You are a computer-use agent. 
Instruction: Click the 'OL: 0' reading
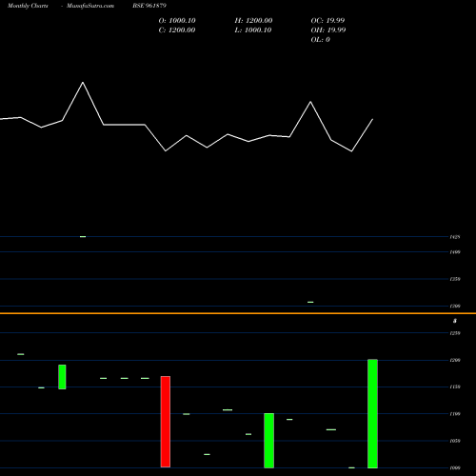[x=320, y=40]
